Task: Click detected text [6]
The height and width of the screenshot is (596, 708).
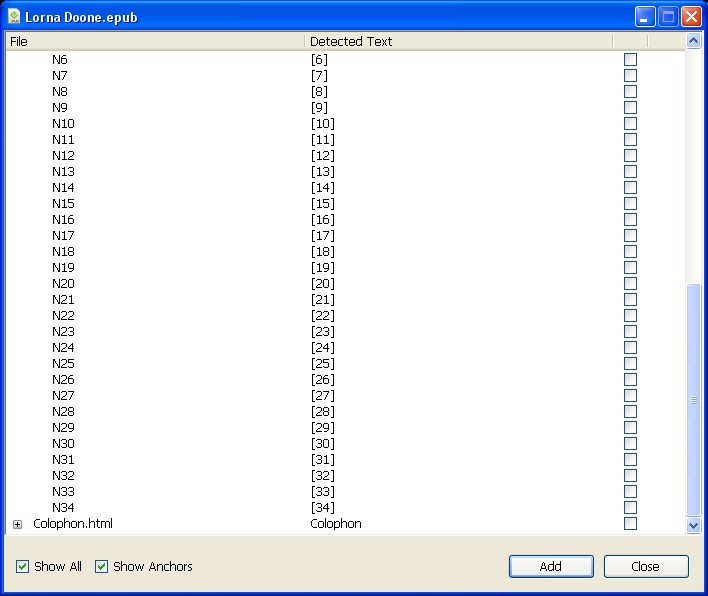Action: coord(319,60)
